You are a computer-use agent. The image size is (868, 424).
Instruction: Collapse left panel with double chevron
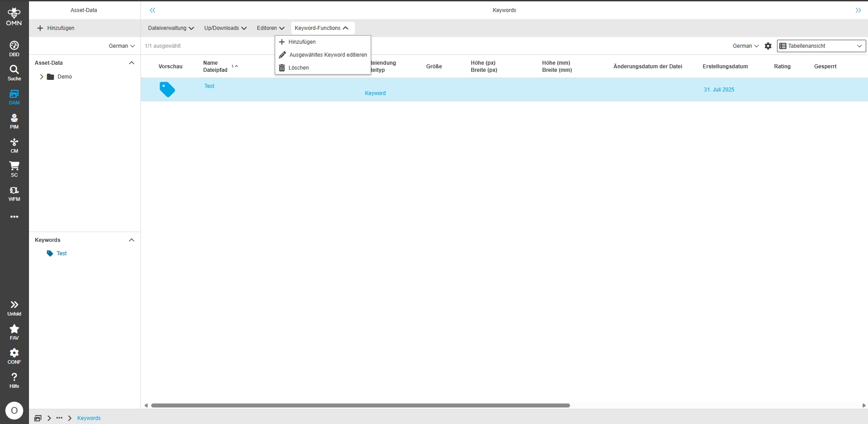[153, 10]
